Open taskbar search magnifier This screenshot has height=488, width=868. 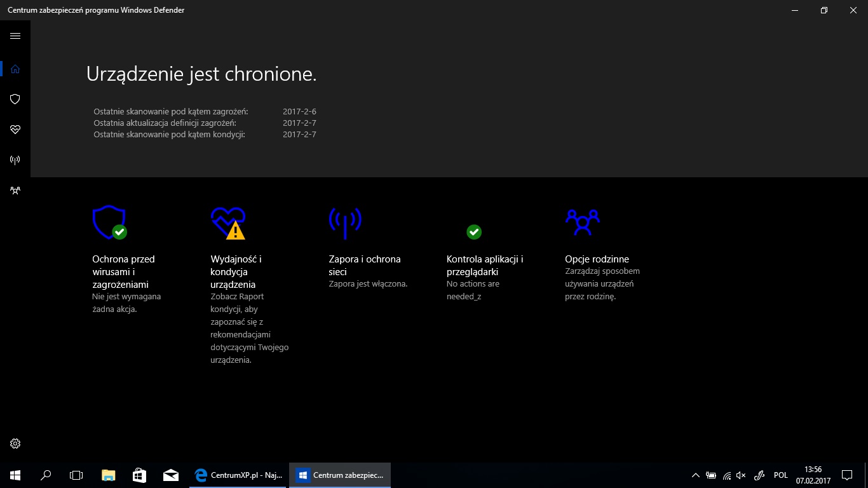click(x=46, y=475)
